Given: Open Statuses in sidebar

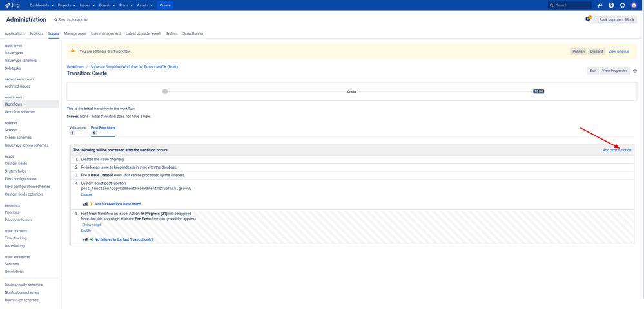Looking at the screenshot, I should pyautogui.click(x=12, y=264).
